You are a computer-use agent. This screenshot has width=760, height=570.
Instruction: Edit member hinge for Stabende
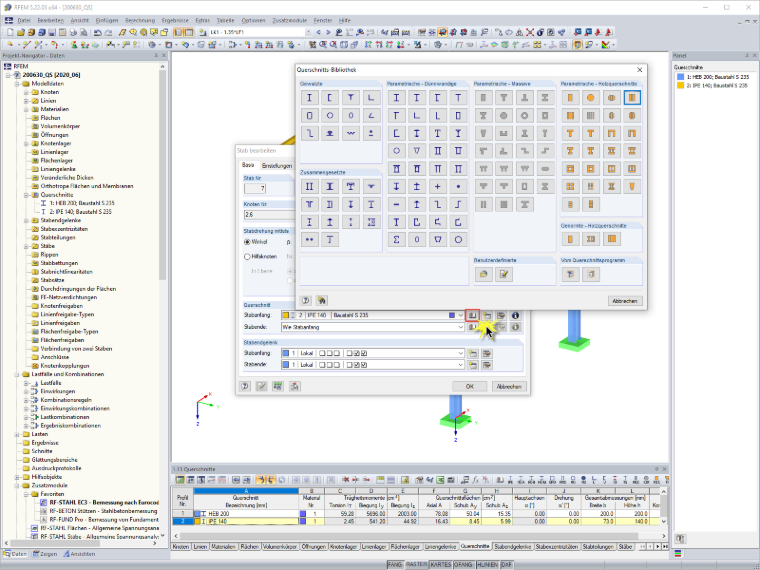[487, 365]
